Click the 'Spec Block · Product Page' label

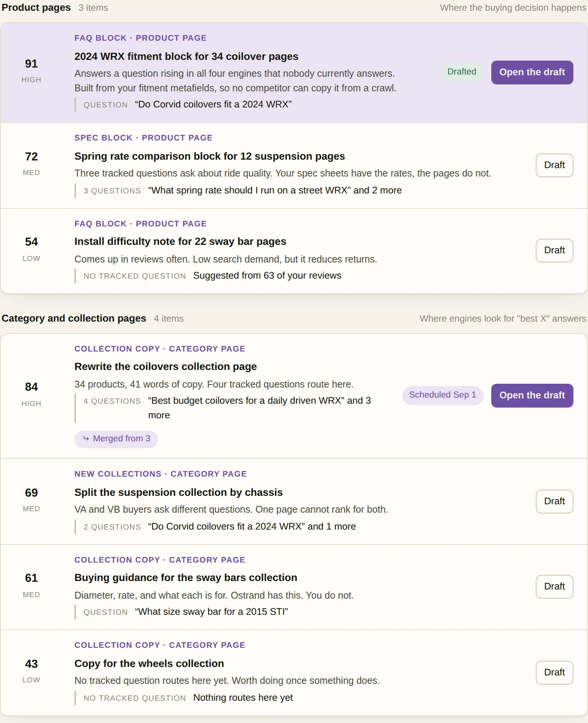point(143,138)
